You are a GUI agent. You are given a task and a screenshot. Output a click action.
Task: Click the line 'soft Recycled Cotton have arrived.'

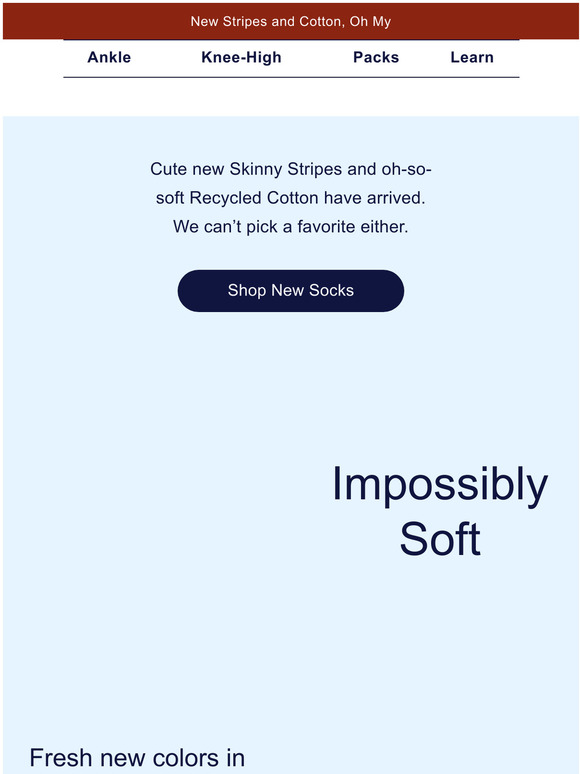pos(291,198)
